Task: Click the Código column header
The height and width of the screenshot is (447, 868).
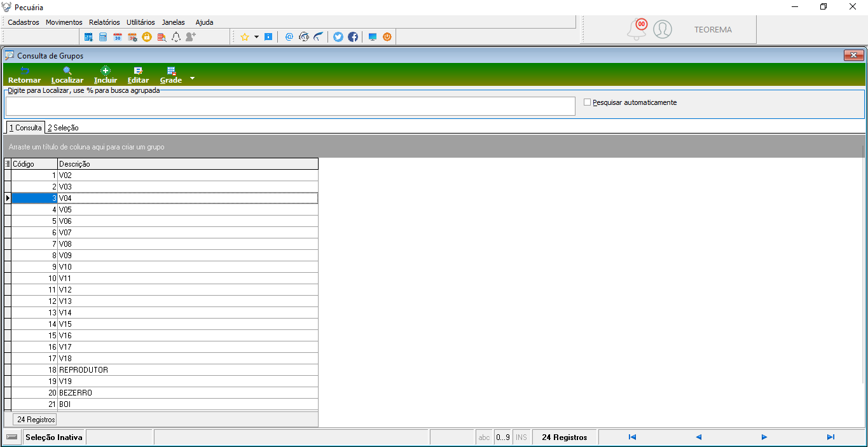Action: click(x=34, y=164)
